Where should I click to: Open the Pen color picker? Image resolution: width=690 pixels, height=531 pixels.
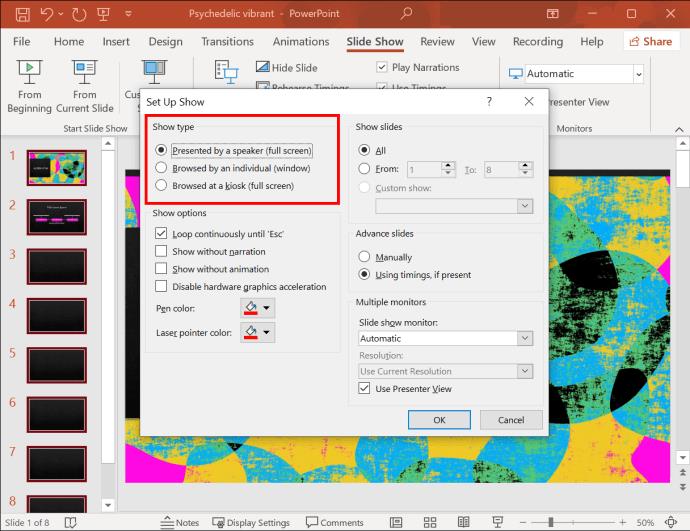click(258, 308)
